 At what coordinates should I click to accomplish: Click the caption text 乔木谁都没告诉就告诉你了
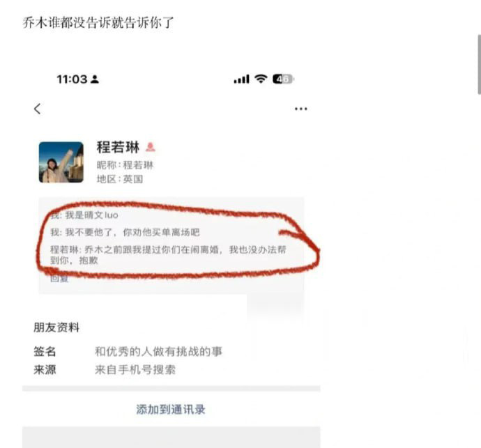98,23
